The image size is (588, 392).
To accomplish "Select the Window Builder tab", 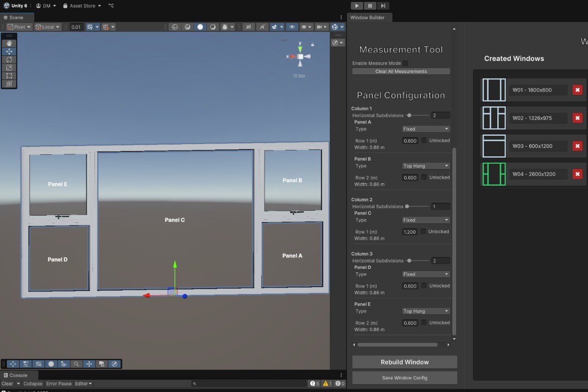I will 367,18.
